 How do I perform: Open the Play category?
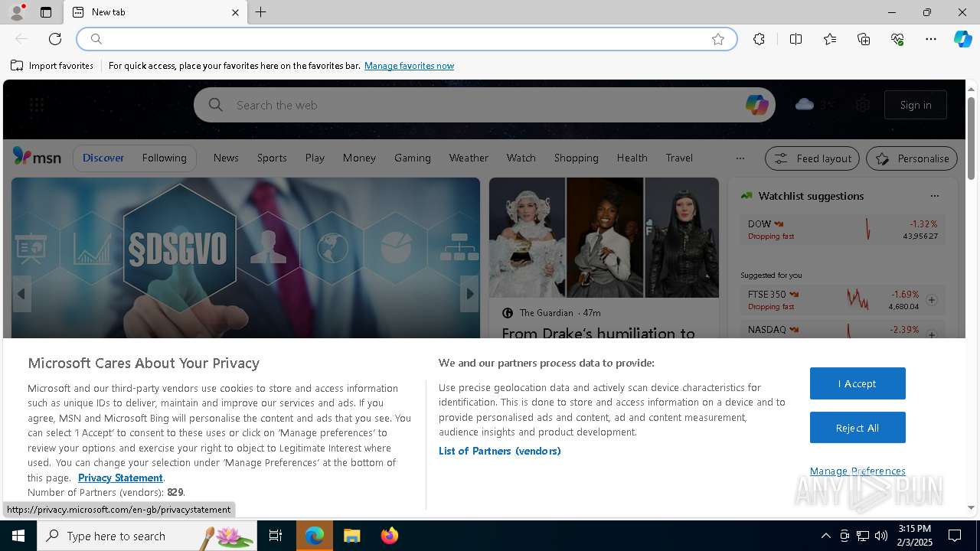point(315,158)
